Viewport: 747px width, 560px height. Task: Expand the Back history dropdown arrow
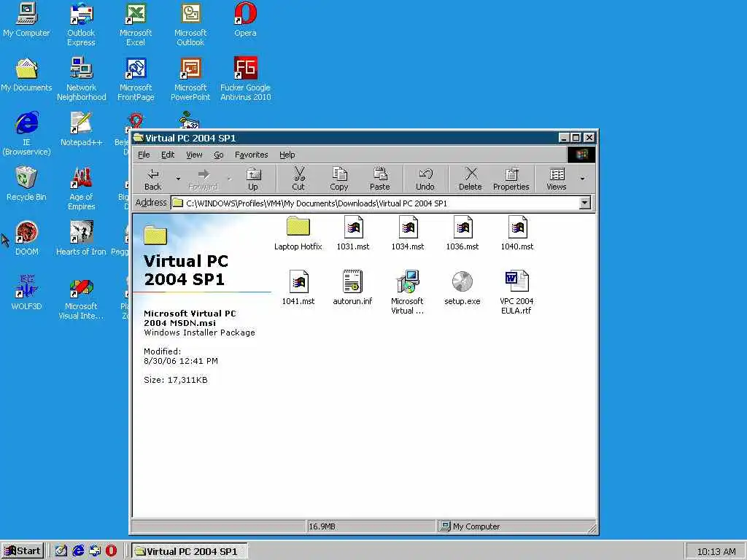click(x=178, y=179)
